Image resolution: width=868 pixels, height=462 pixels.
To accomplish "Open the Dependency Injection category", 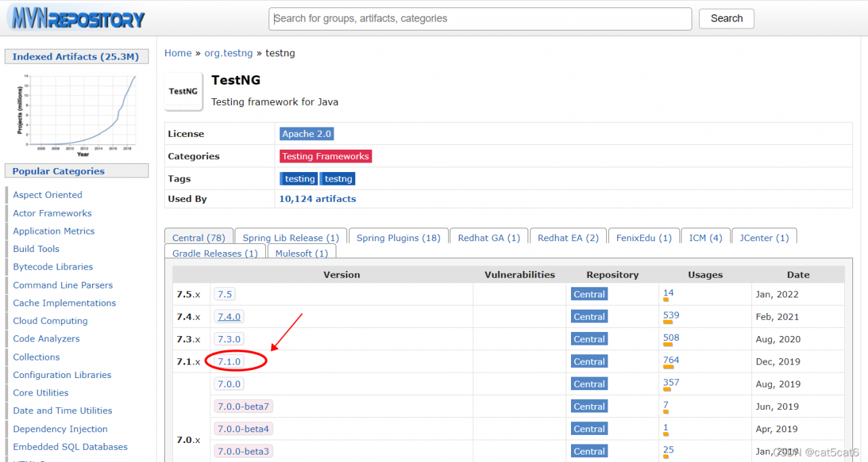I will (x=60, y=429).
